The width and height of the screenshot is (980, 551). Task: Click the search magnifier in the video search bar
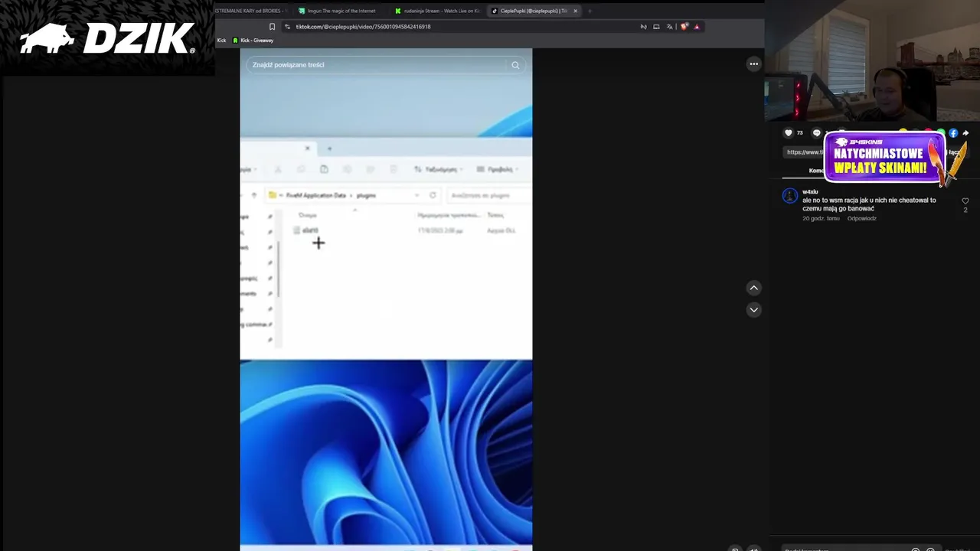pos(515,65)
